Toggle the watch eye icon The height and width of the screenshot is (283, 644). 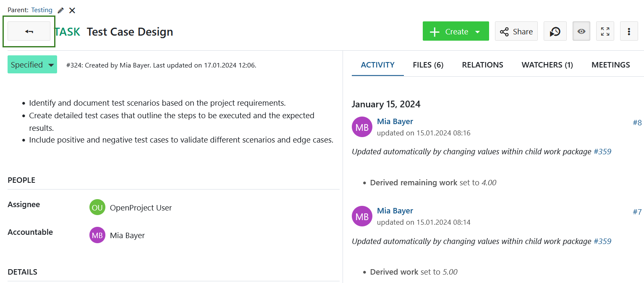click(x=581, y=31)
